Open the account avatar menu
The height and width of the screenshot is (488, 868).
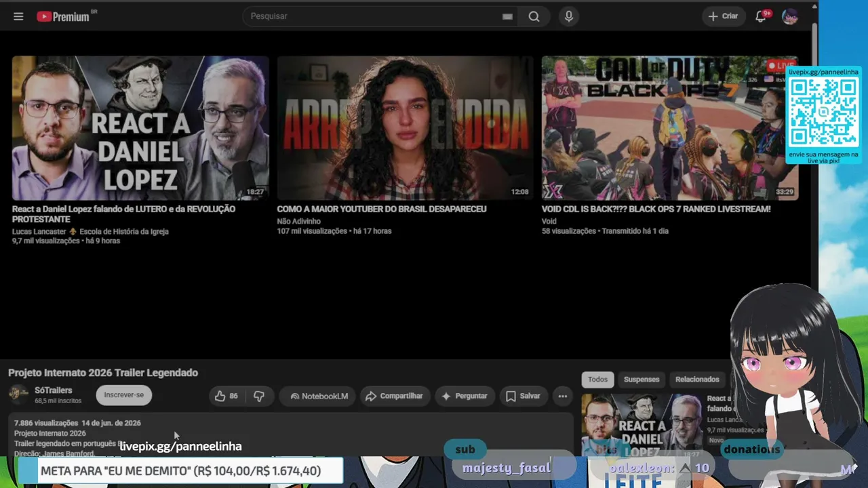tap(789, 16)
